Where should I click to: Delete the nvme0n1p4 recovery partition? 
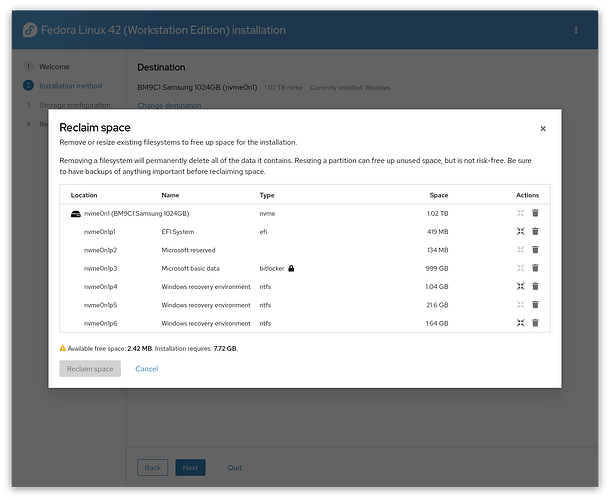(535, 286)
